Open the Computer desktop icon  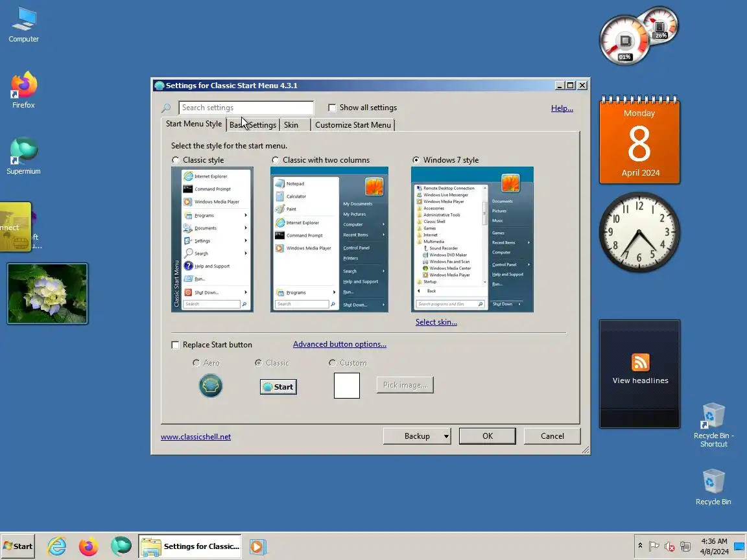(23, 26)
